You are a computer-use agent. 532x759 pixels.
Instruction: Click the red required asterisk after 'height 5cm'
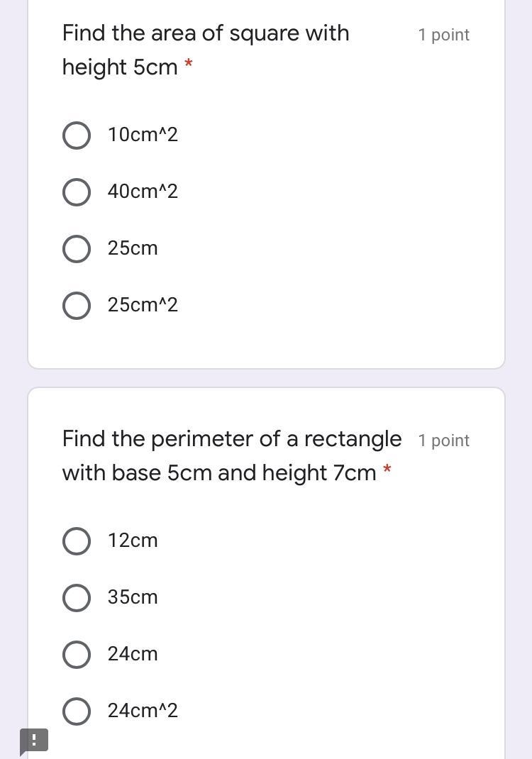(x=189, y=65)
